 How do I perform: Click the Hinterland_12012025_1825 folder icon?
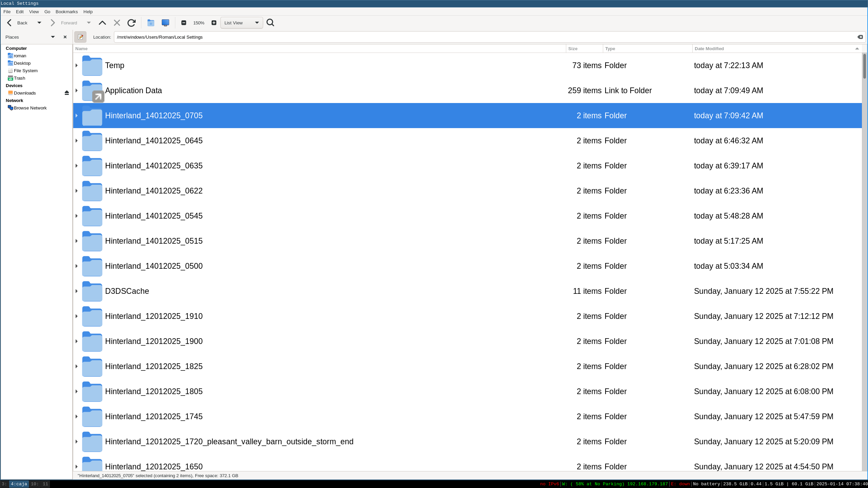pyautogui.click(x=92, y=366)
